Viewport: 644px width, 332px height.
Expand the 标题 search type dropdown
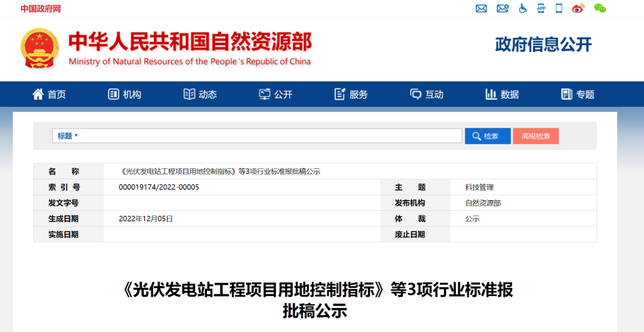67,136
